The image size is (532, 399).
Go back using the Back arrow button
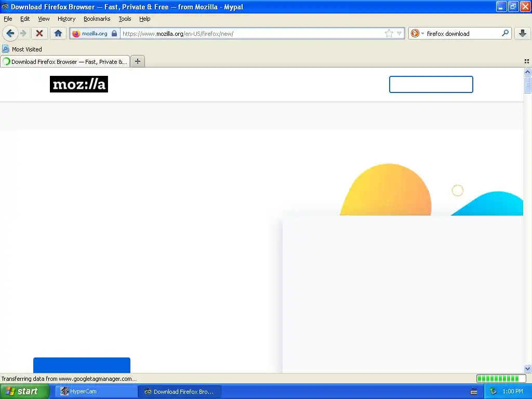click(x=10, y=33)
